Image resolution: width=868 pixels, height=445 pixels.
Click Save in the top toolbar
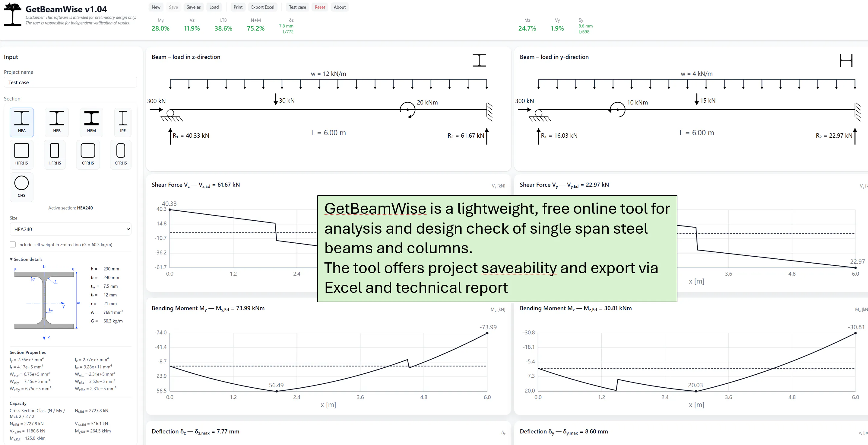pos(173,7)
